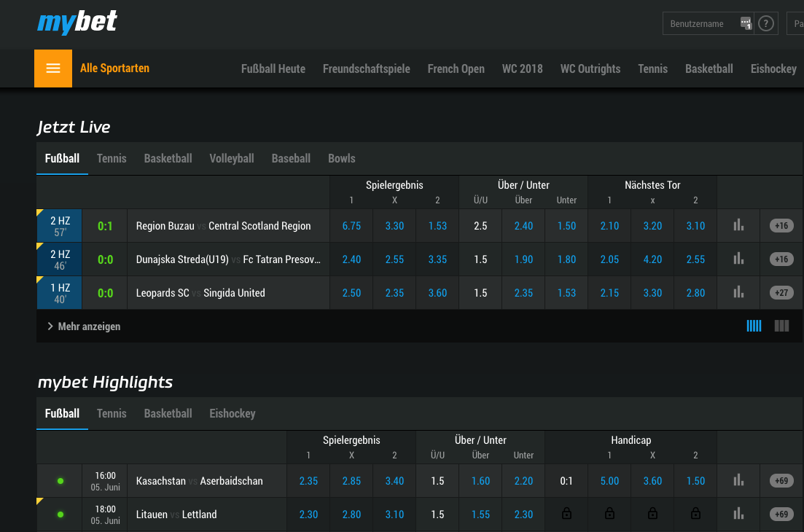
Task: Select Fußball tab under mybet Highlights
Action: click(62, 413)
